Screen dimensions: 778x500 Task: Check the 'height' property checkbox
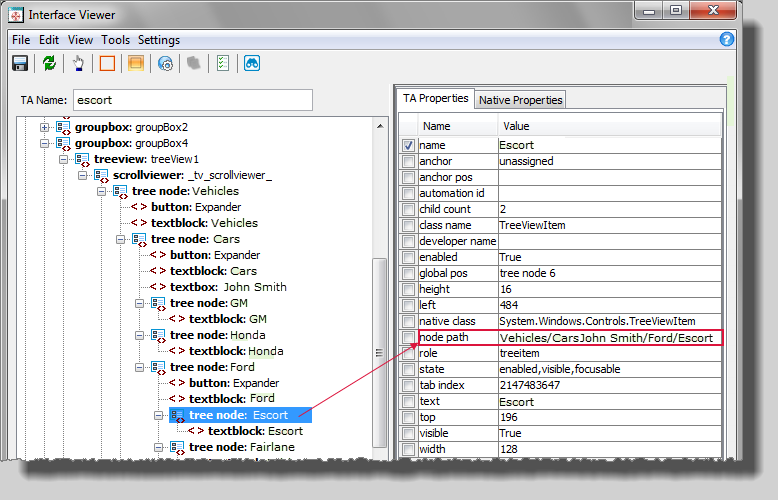pyautogui.click(x=408, y=289)
